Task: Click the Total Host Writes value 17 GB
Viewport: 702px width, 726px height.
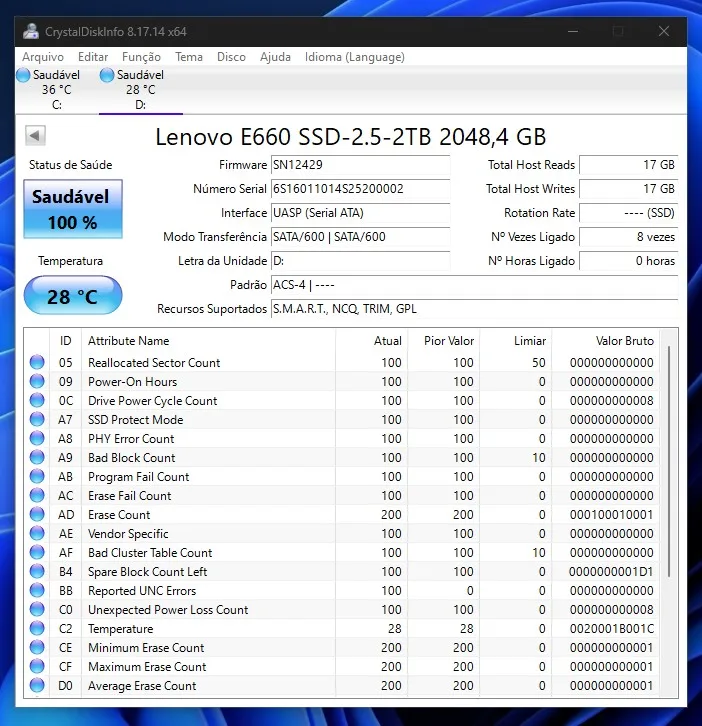Action: pyautogui.click(x=629, y=189)
